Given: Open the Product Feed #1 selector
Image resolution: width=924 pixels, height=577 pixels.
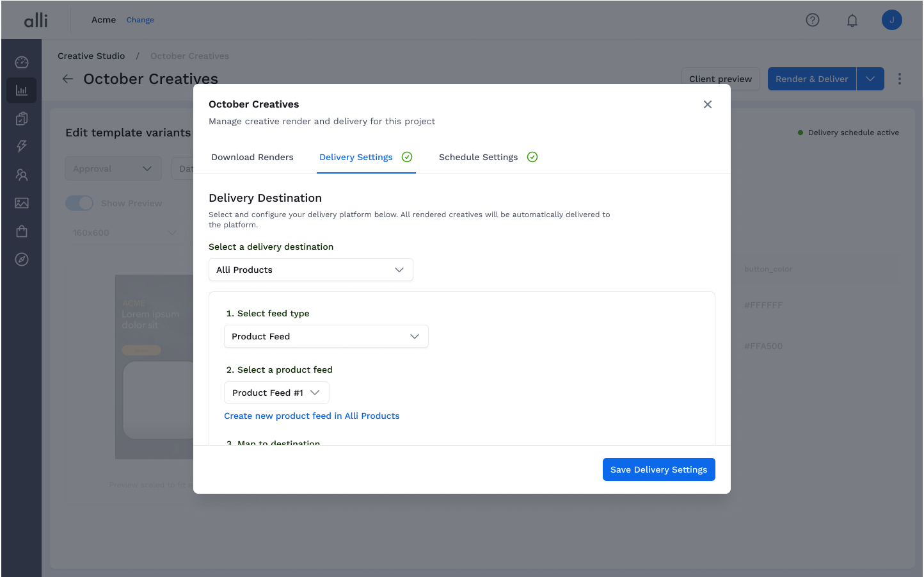Looking at the screenshot, I should point(276,392).
